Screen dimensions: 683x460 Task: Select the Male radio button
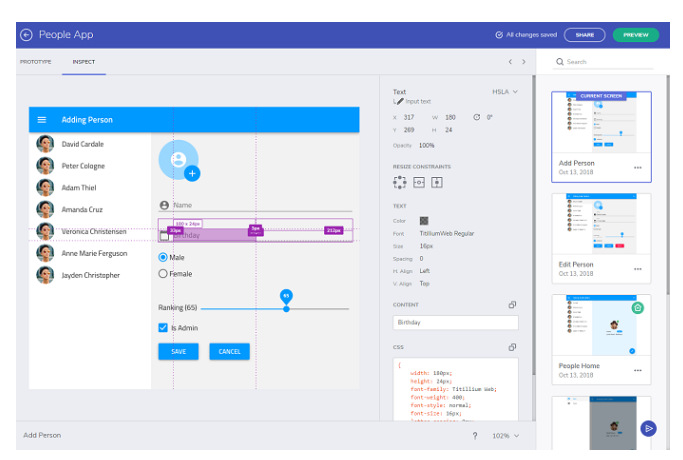point(163,257)
